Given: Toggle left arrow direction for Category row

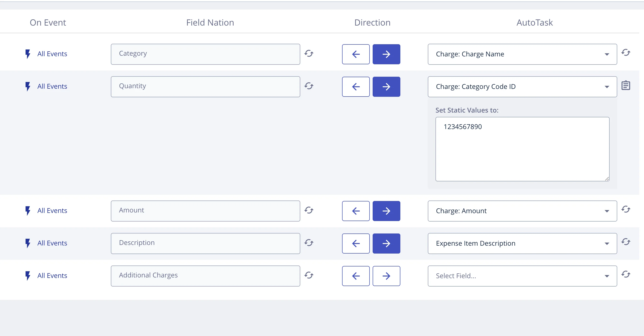Looking at the screenshot, I should point(356,54).
